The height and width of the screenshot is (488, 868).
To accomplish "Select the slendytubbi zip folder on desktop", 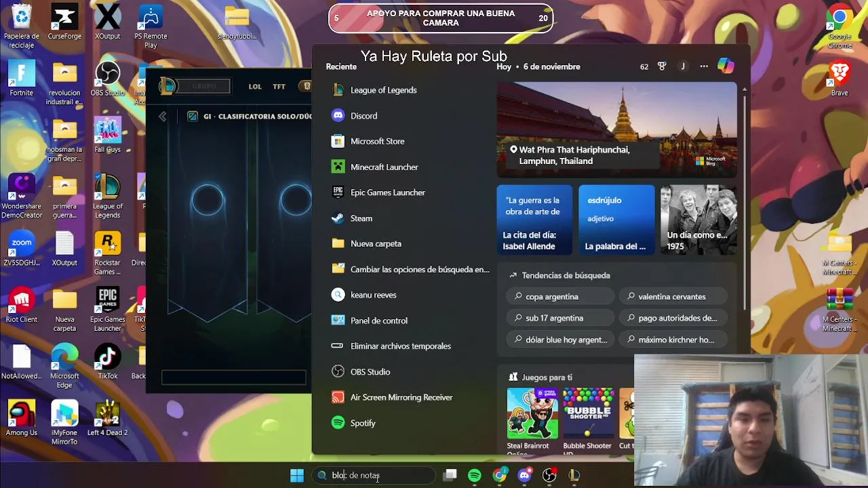I will 237,24.
